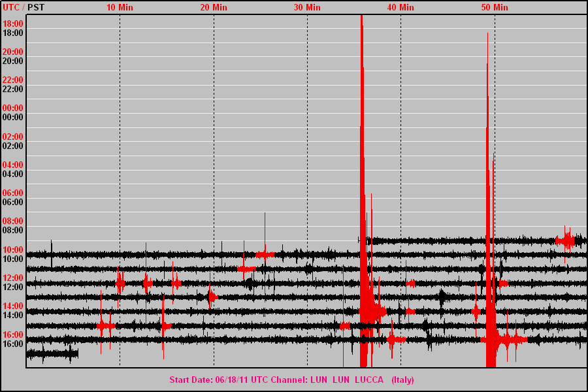
Task: Click the red 06:00 UTC time label
Action: coord(13,193)
